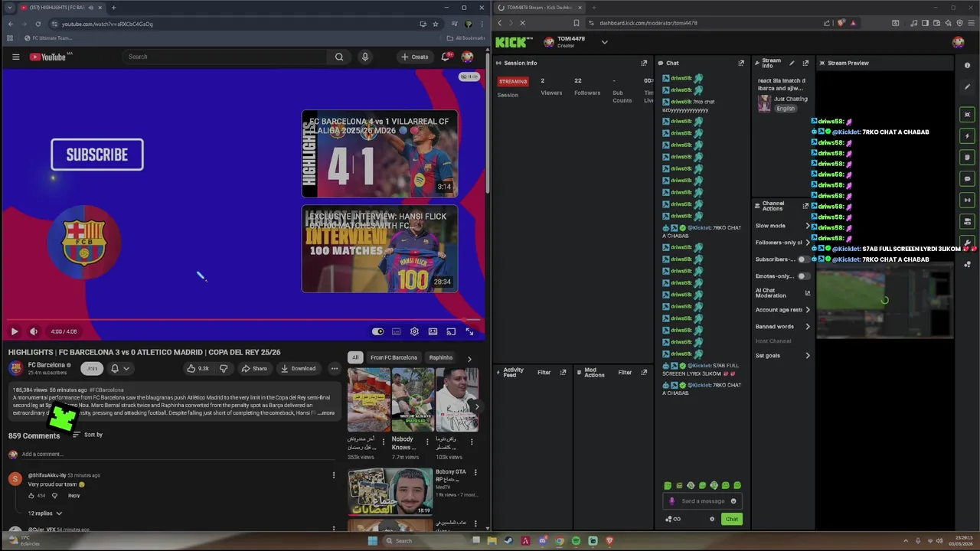Open Kick chat settings gear
The height and width of the screenshot is (551, 980).
point(712,519)
